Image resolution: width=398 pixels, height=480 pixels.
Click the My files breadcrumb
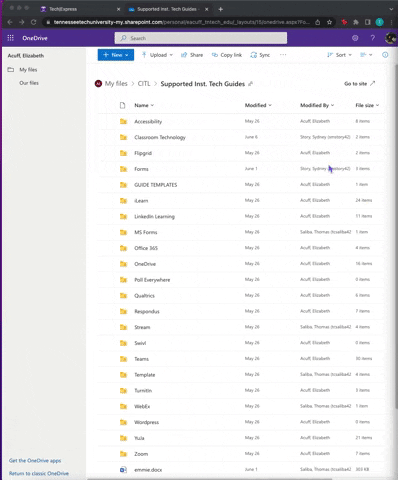(116, 84)
